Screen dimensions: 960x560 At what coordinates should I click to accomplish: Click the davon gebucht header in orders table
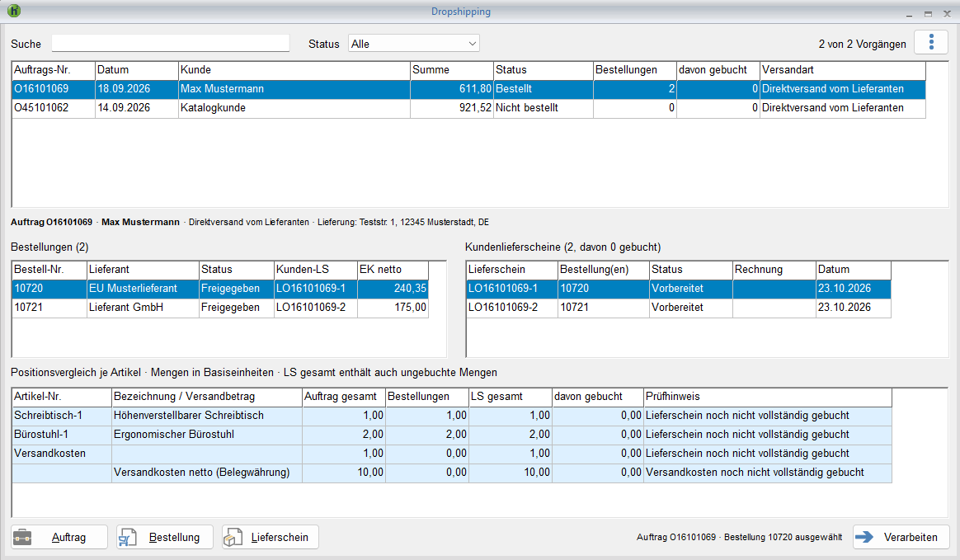[718, 70]
